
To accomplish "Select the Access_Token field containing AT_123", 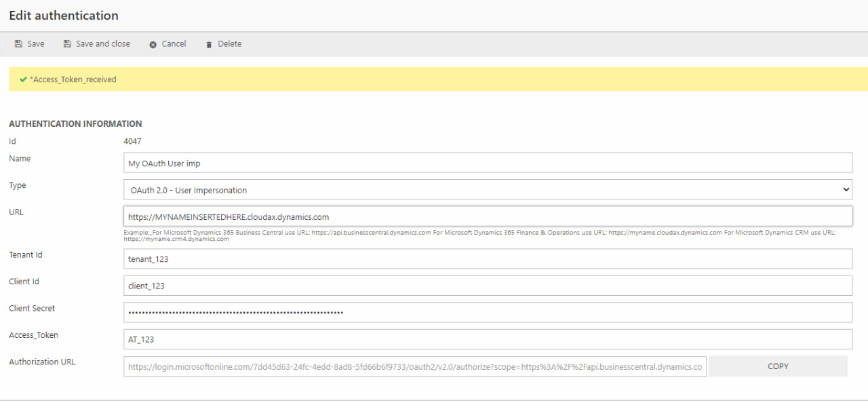I will pyautogui.click(x=487, y=339).
